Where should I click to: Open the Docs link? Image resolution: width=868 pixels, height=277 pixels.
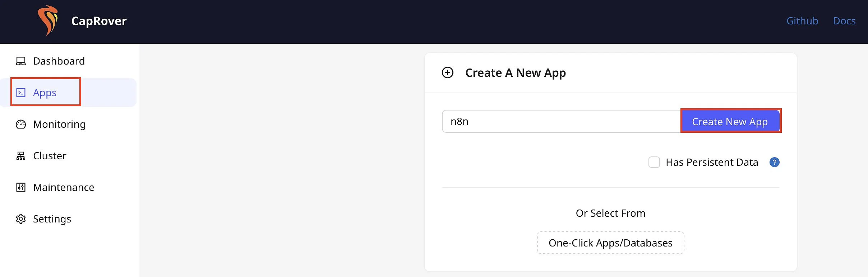844,21
